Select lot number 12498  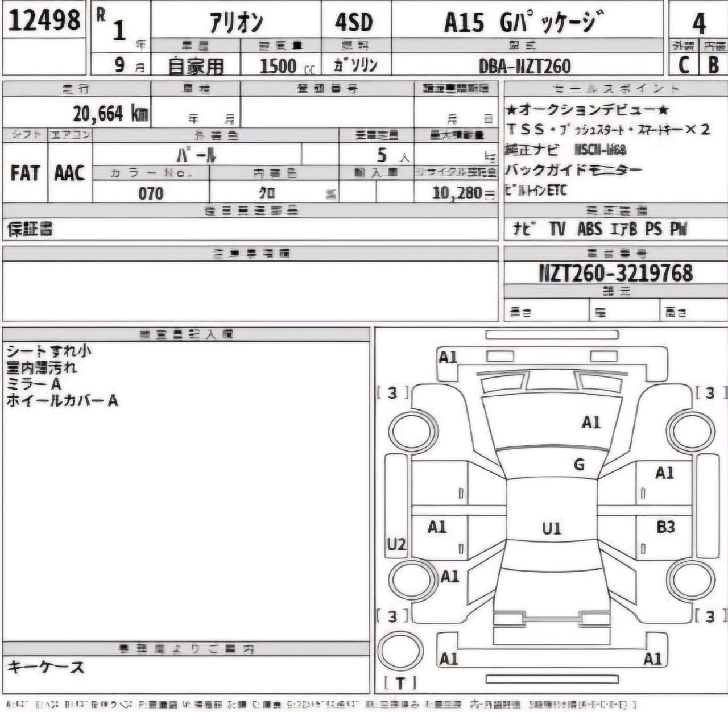tap(44, 20)
